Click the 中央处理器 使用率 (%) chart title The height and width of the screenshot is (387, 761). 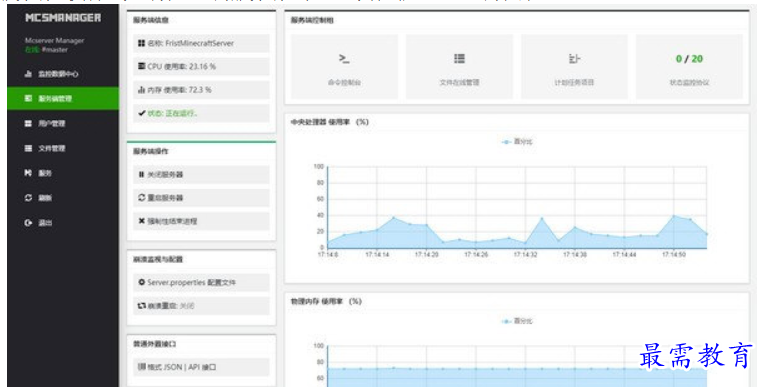click(x=330, y=122)
